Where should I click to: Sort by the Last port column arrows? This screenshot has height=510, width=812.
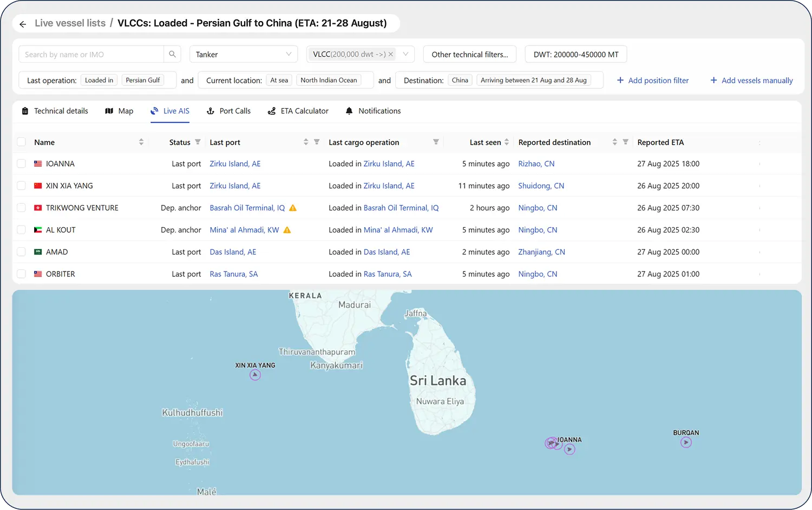click(x=306, y=142)
